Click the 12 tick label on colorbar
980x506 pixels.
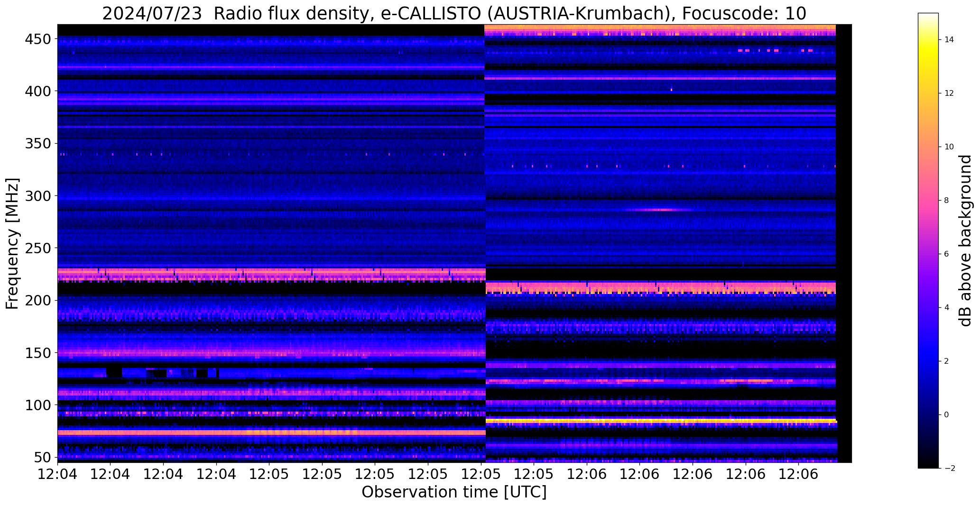coord(949,93)
